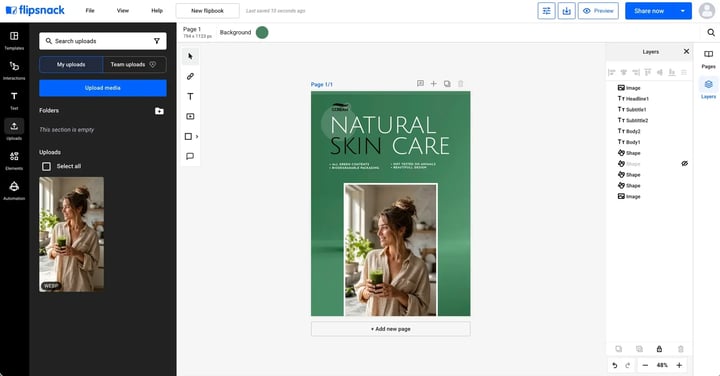Open the Help menu
This screenshot has width=720, height=376.
[x=157, y=11]
